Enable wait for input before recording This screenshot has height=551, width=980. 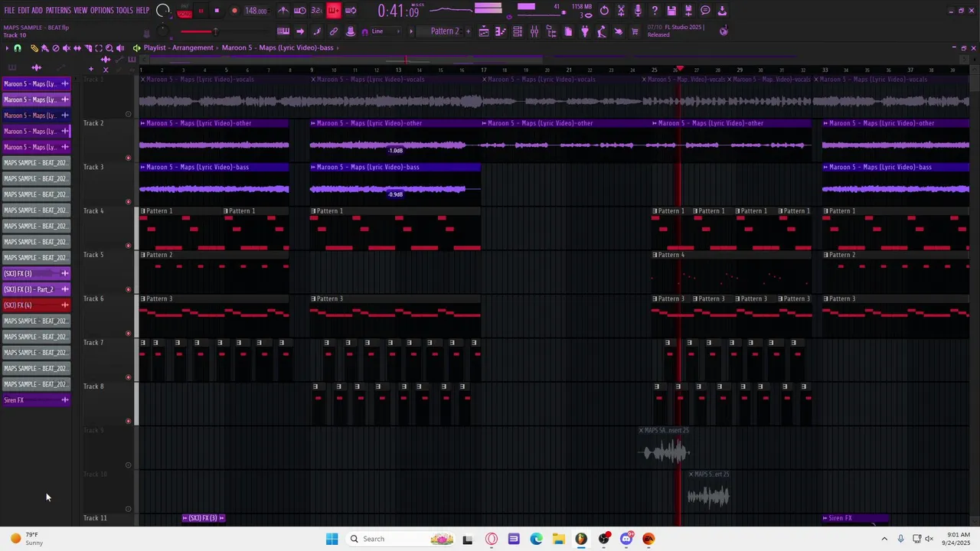point(300,11)
